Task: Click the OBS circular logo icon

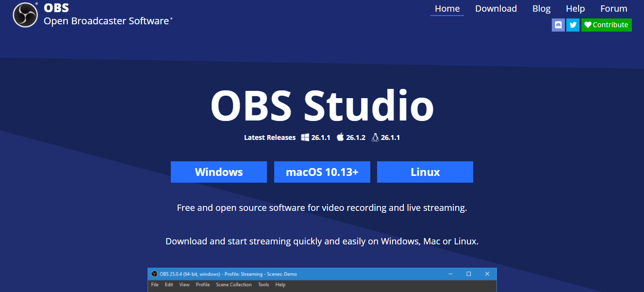Action: (25, 15)
